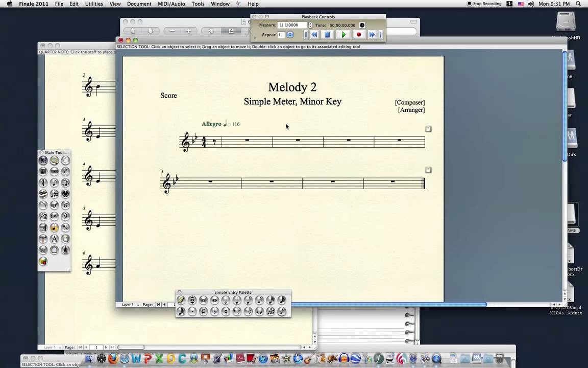Click the blue Stop button in Playback Controls

(327, 35)
